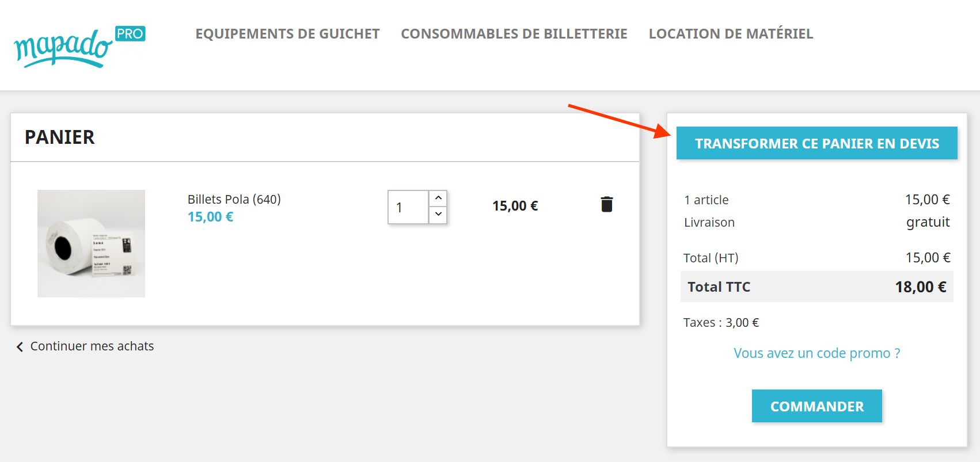Image resolution: width=980 pixels, height=462 pixels.
Task: Open Consommables de Billetterie menu
Action: coord(514,34)
